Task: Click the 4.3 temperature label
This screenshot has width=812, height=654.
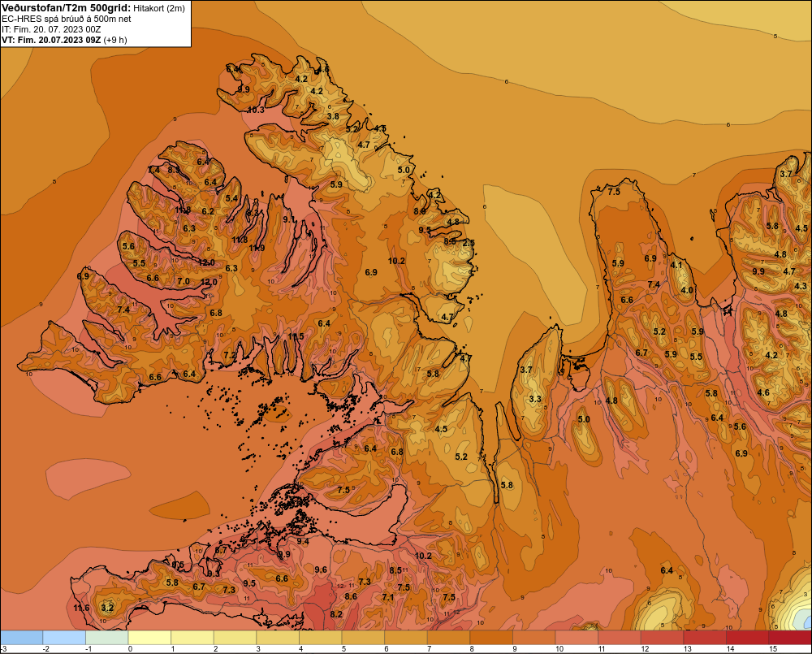Action: tap(800, 286)
